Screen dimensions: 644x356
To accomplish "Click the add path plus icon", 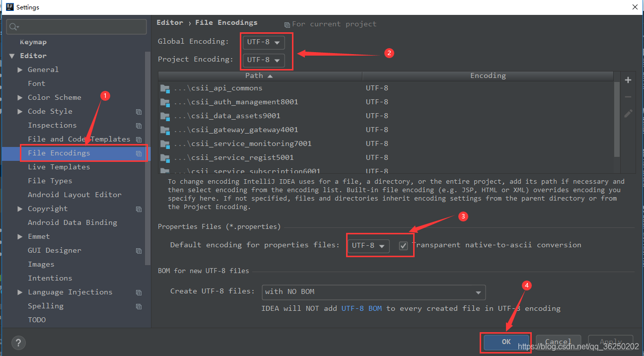I will point(628,80).
